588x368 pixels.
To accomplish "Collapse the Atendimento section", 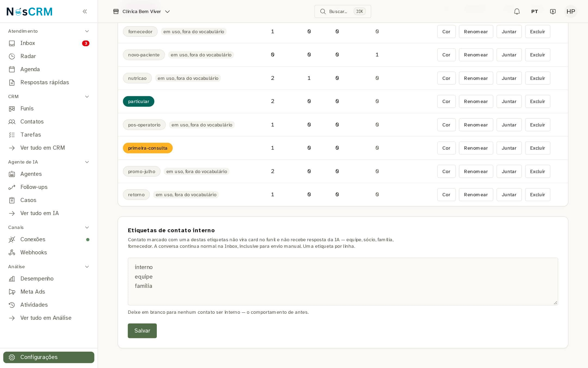I will coord(87,31).
